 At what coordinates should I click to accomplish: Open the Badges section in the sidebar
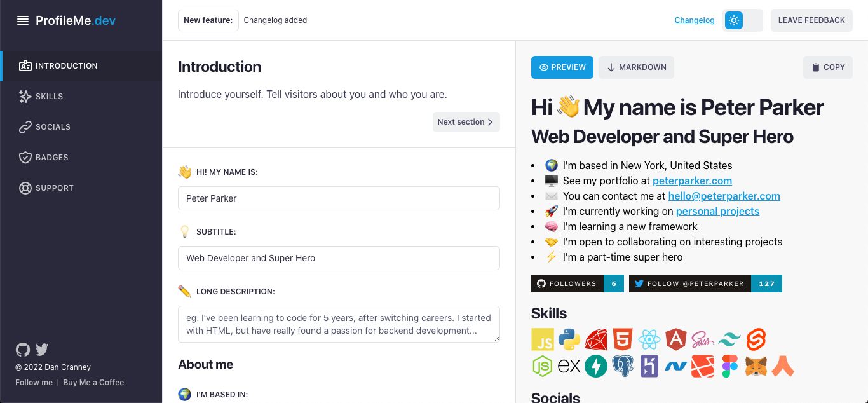[x=51, y=157]
